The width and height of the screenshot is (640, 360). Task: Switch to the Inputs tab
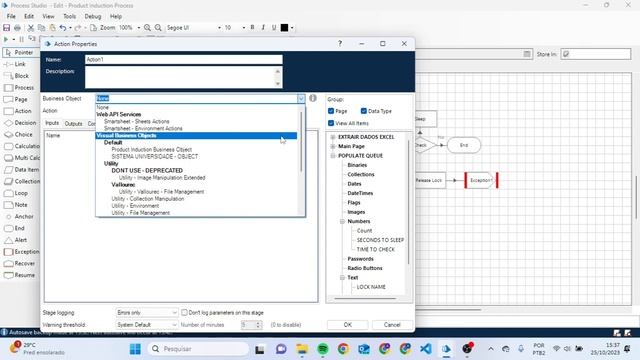point(52,123)
